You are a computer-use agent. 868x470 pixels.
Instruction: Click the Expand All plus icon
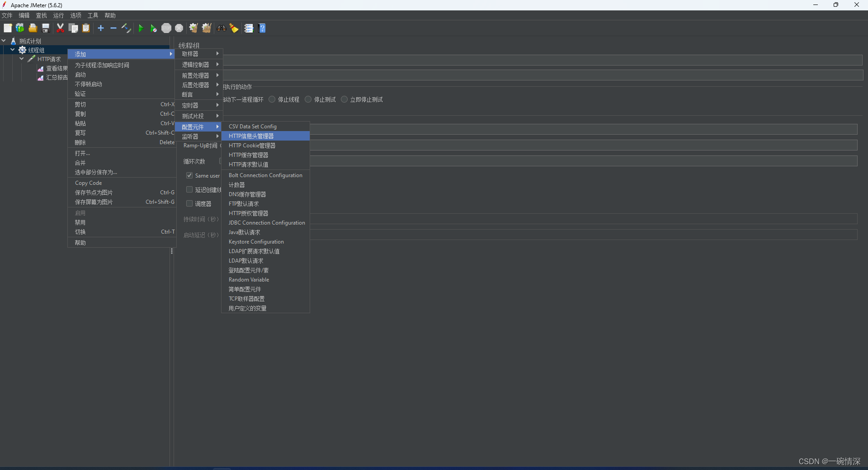pos(101,28)
